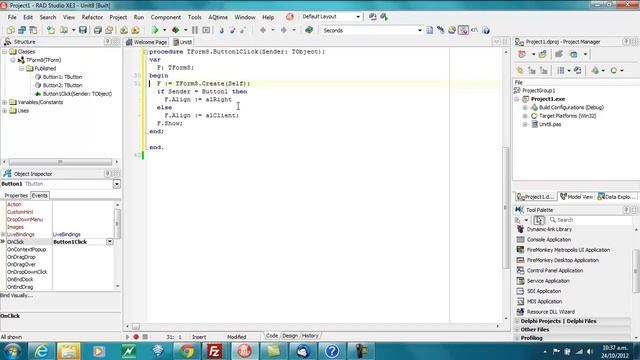Click the green AQtime icon left of Seconds
Image resolution: width=640 pixels, height=360 pixels.
[x=309, y=30]
